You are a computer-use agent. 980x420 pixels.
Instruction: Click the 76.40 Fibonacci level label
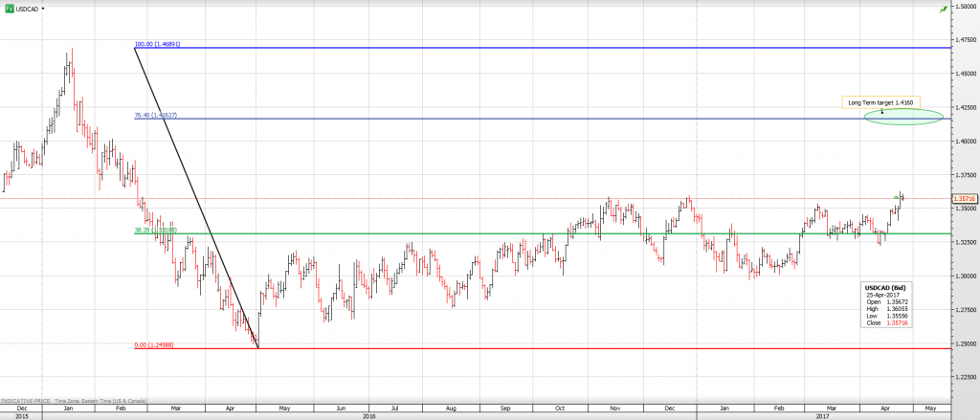click(156, 116)
